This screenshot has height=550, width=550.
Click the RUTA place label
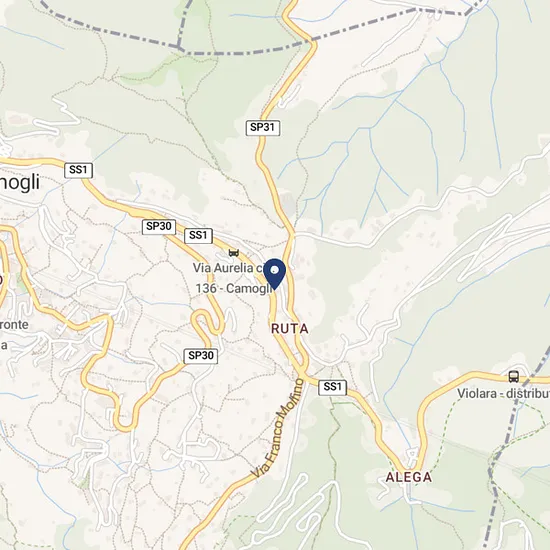click(x=290, y=329)
